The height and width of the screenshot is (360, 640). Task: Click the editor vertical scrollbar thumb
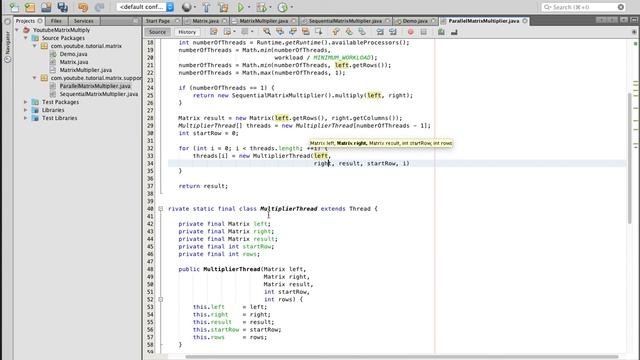[630, 158]
